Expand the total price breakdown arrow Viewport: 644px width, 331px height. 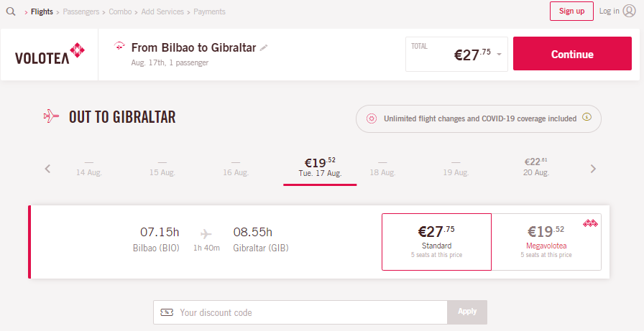tap(499, 55)
